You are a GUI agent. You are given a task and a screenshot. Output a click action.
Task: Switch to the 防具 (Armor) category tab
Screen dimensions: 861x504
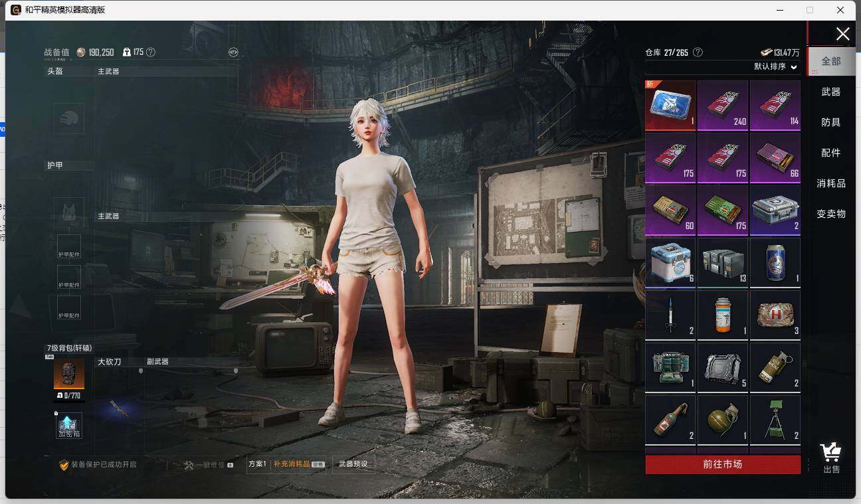point(831,122)
